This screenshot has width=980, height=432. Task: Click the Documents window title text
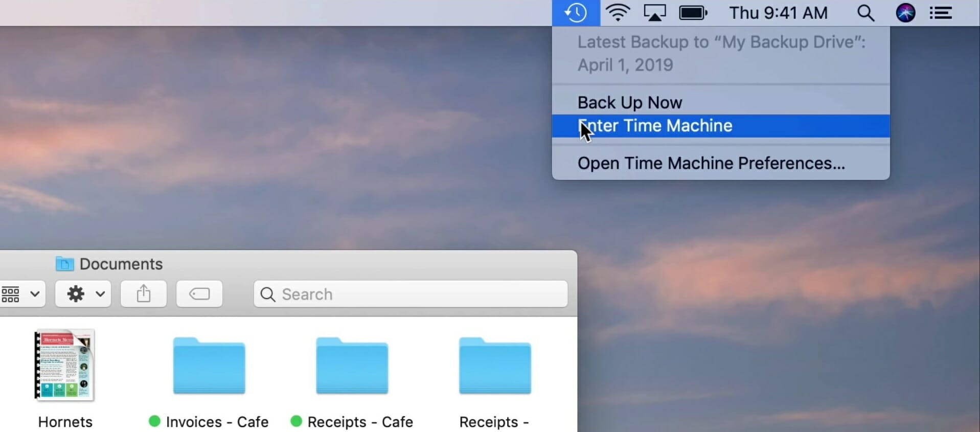click(121, 264)
